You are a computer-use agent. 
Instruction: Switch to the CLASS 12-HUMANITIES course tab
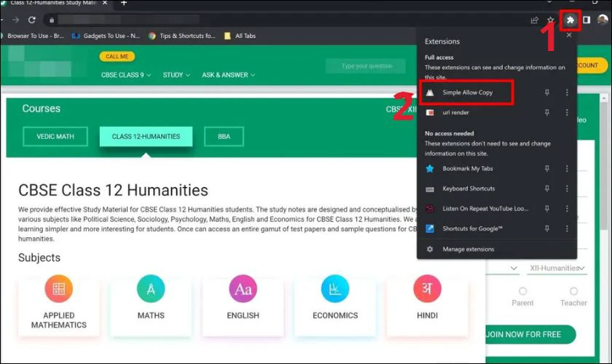pyautogui.click(x=146, y=137)
